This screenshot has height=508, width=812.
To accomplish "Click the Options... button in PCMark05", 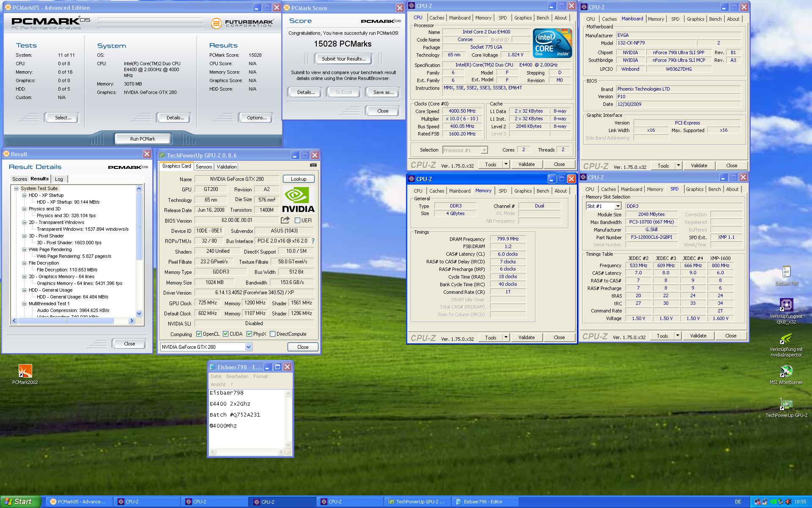I will (x=257, y=118).
